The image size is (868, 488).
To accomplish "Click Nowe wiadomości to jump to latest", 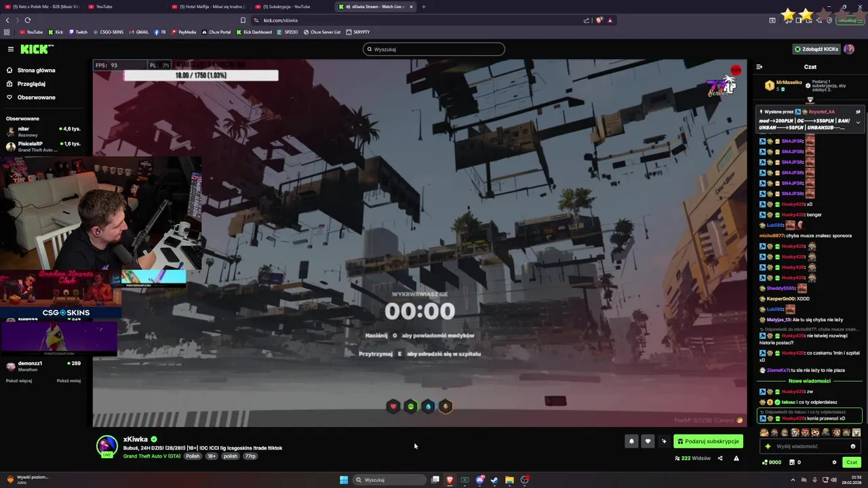I will click(810, 381).
